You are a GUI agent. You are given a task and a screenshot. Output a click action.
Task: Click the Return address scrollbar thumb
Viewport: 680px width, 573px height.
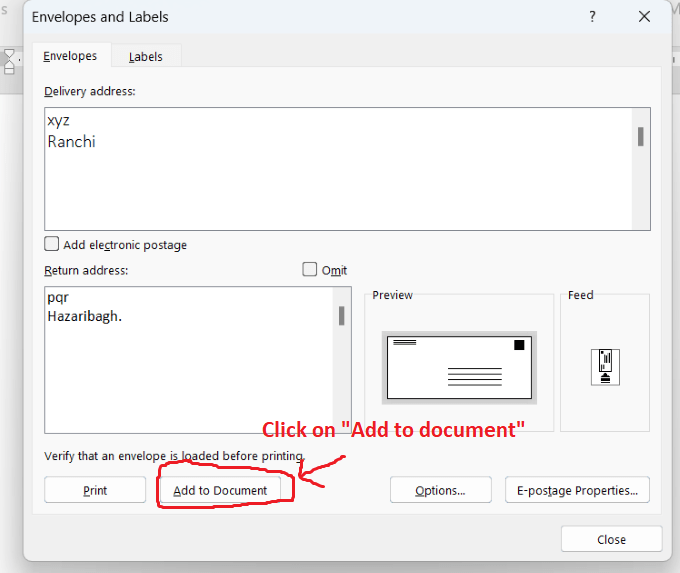point(342,316)
